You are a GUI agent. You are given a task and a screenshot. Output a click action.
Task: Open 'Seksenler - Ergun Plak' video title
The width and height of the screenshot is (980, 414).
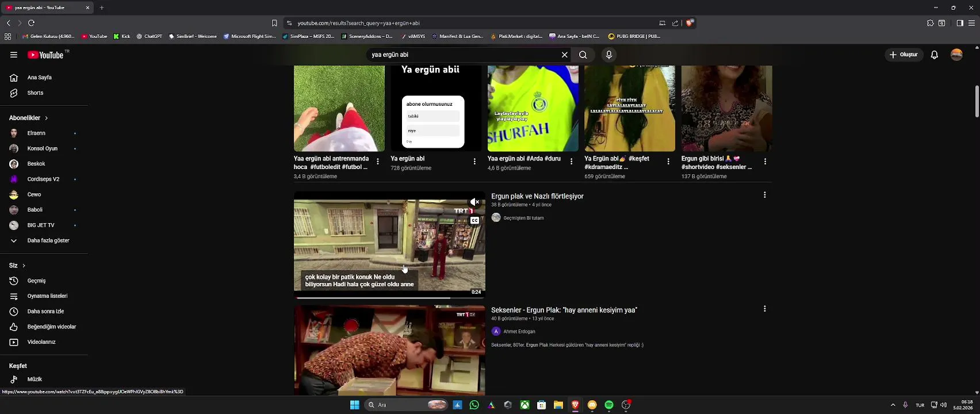coord(564,310)
